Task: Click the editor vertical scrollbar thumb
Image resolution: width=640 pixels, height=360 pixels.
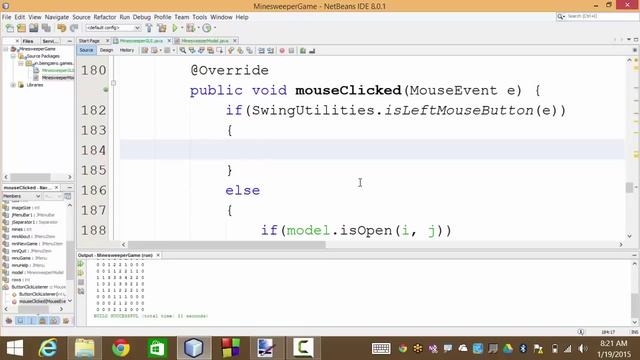Action: (x=629, y=187)
